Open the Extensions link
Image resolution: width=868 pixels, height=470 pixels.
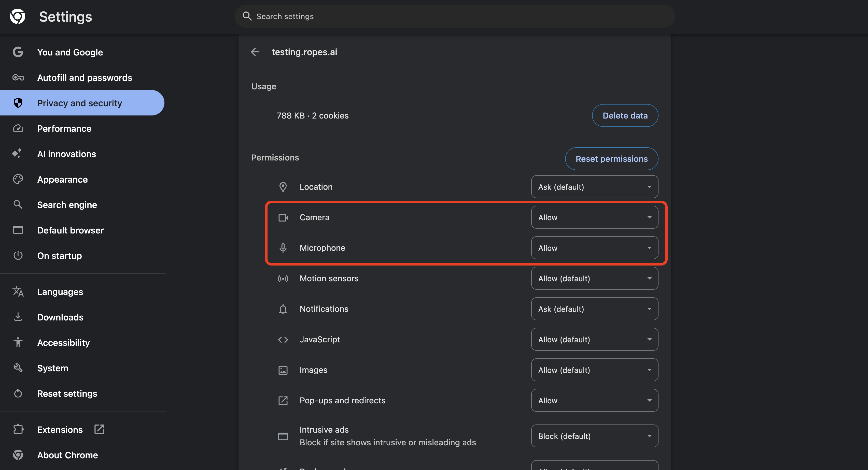pos(82,429)
